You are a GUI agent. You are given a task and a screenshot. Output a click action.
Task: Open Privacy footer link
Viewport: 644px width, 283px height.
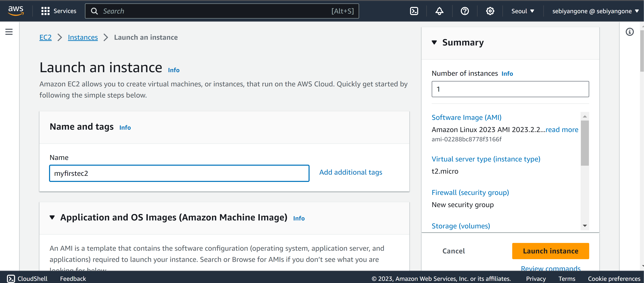point(536,278)
